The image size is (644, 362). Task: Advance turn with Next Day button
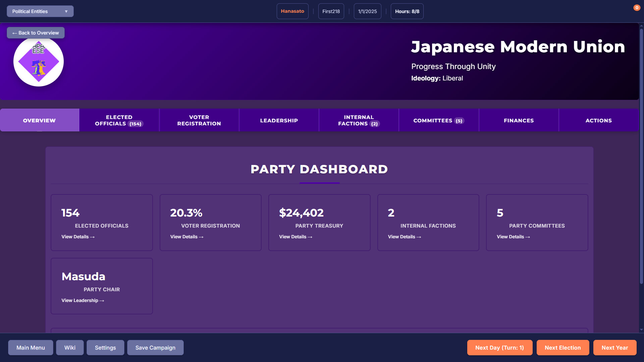click(x=499, y=348)
